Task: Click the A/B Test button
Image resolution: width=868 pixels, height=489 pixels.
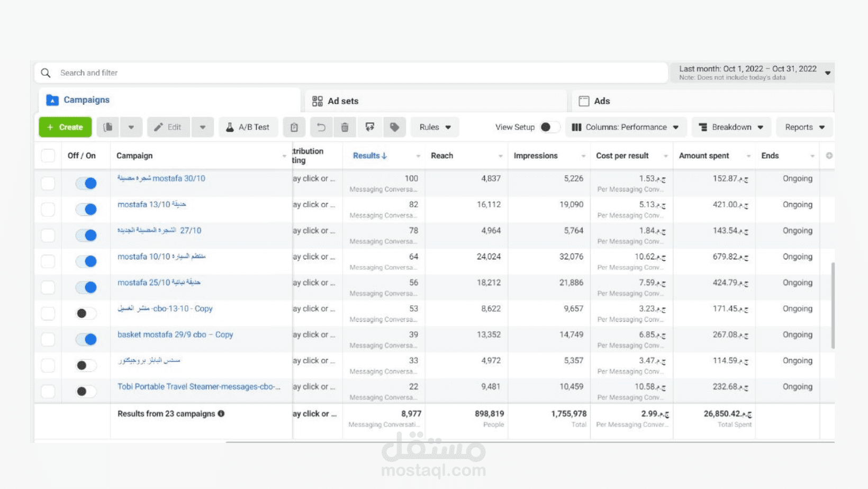Action: tap(248, 127)
